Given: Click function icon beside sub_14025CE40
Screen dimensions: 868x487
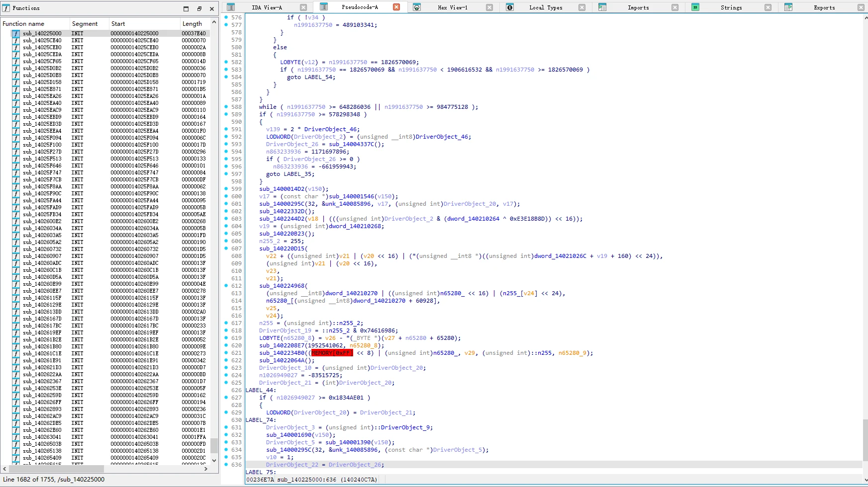Looking at the screenshot, I should click(16, 40).
